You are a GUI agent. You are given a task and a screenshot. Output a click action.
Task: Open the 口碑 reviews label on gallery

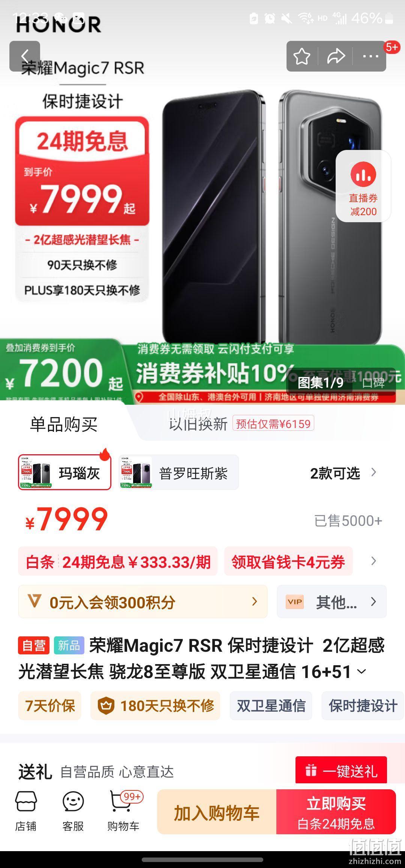[373, 383]
